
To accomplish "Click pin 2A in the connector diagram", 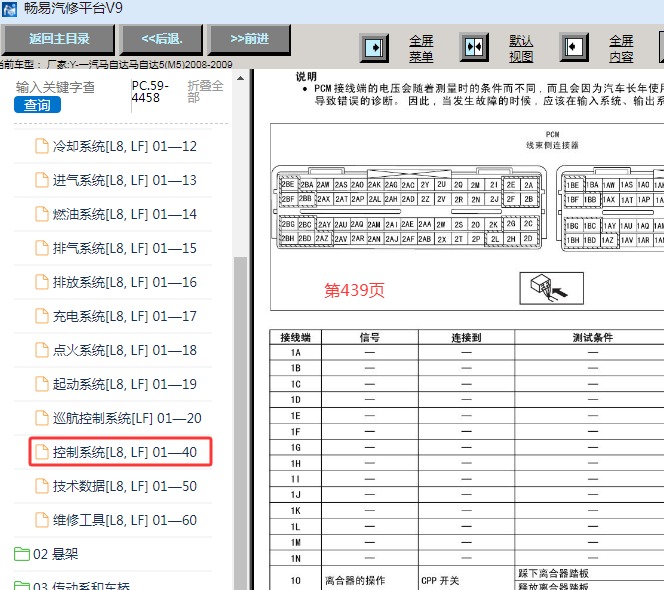I will coord(528,185).
